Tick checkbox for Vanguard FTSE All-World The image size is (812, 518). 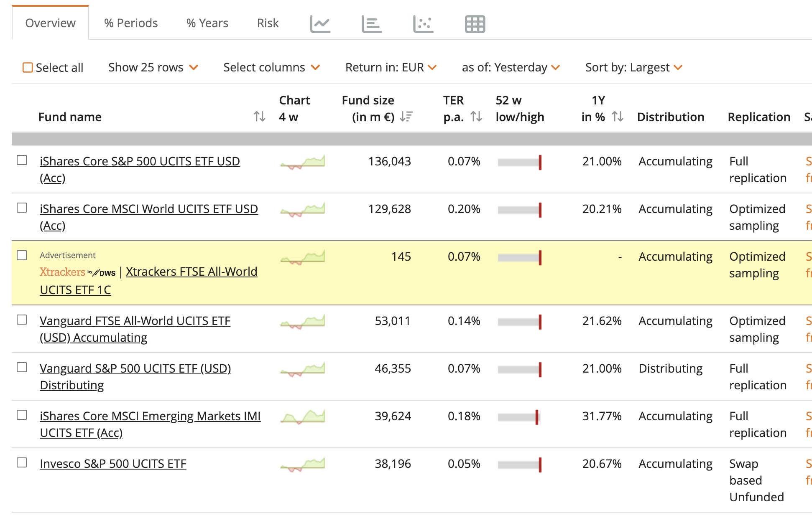coord(22,320)
